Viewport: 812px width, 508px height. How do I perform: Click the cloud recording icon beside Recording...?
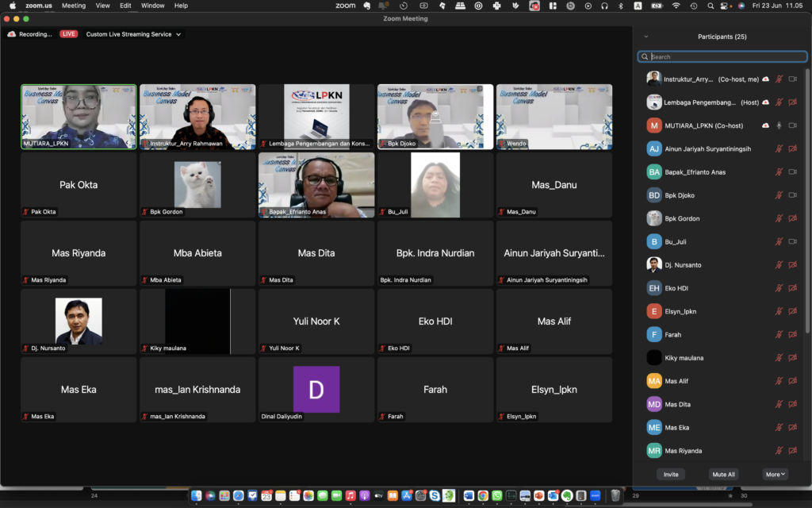click(11, 34)
